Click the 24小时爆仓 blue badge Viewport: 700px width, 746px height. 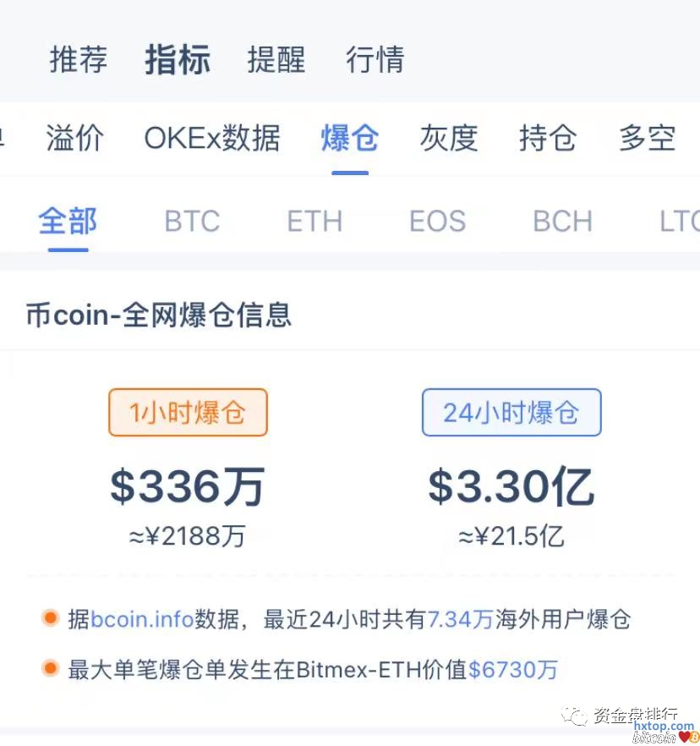[x=511, y=413]
